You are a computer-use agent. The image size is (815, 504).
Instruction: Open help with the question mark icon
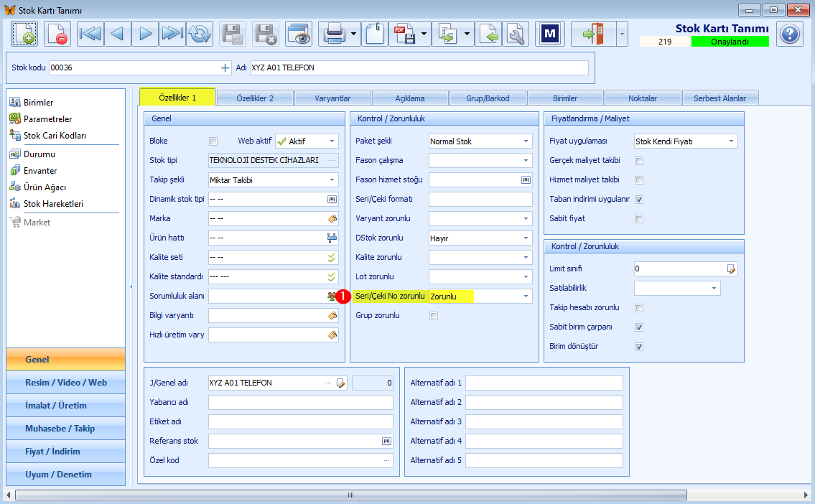[x=790, y=34]
